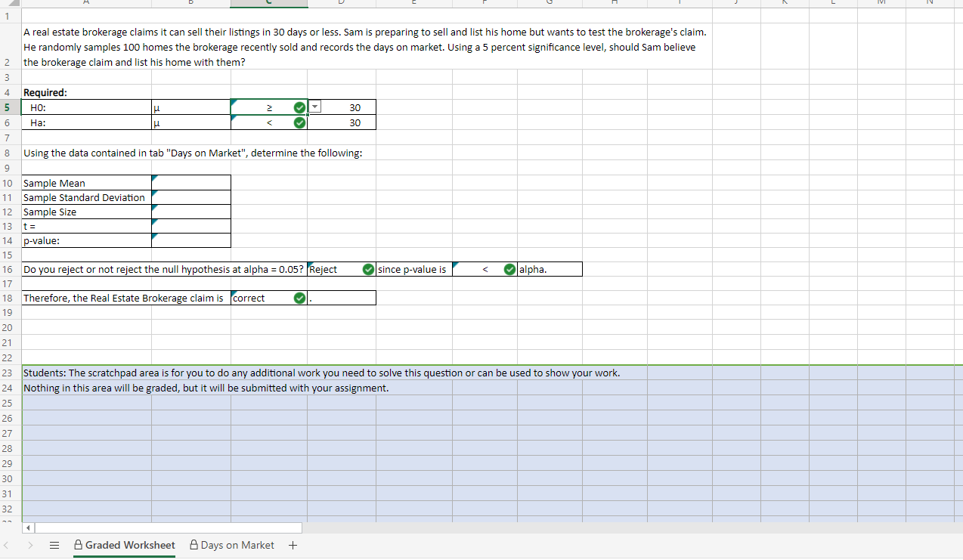Open the all sheets list icon

click(54, 545)
